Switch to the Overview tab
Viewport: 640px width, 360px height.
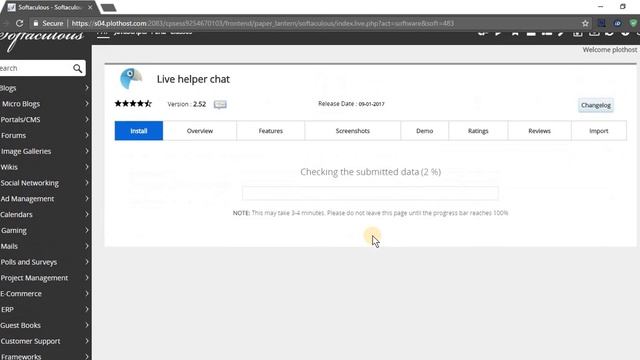(200, 131)
